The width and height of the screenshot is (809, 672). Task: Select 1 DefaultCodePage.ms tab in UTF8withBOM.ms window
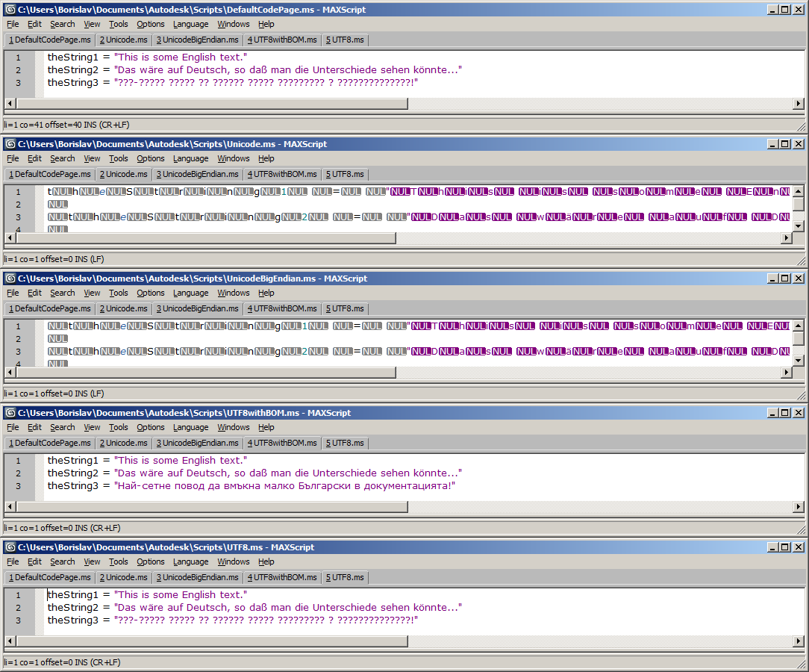49,443
